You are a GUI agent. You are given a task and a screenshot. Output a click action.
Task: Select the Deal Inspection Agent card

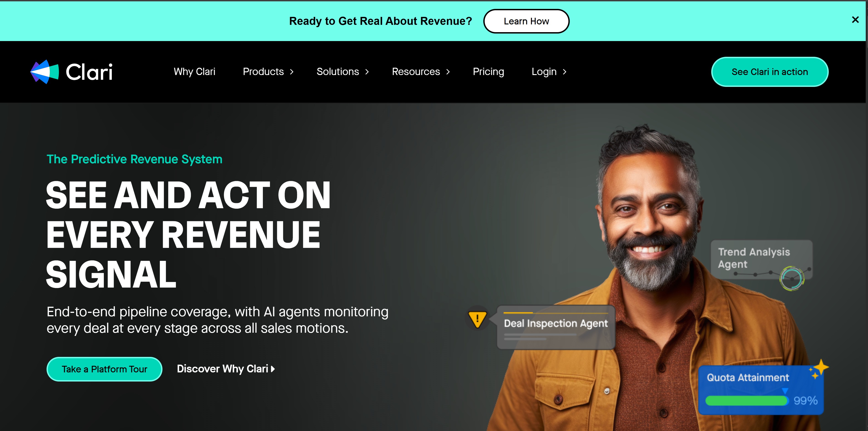[556, 327]
